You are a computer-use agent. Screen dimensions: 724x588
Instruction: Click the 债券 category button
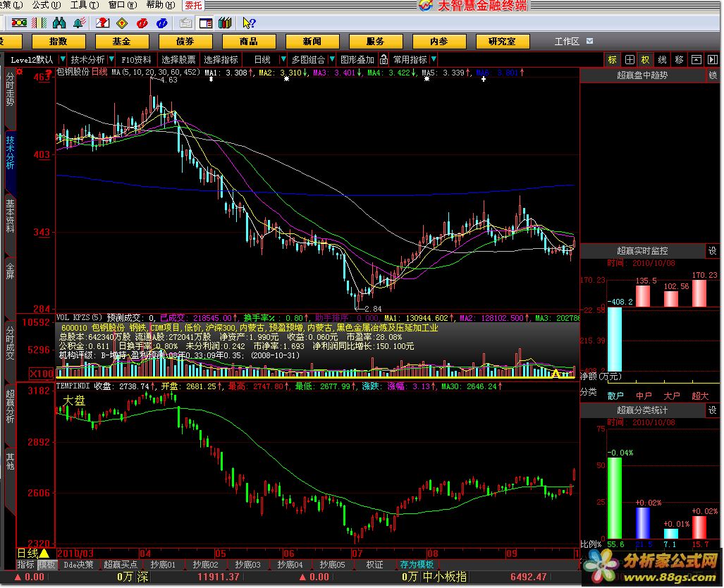[185, 42]
